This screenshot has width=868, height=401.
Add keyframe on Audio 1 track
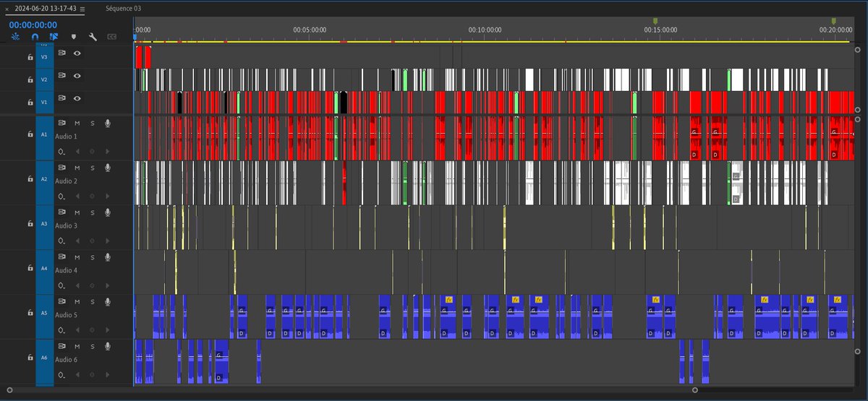(91, 151)
